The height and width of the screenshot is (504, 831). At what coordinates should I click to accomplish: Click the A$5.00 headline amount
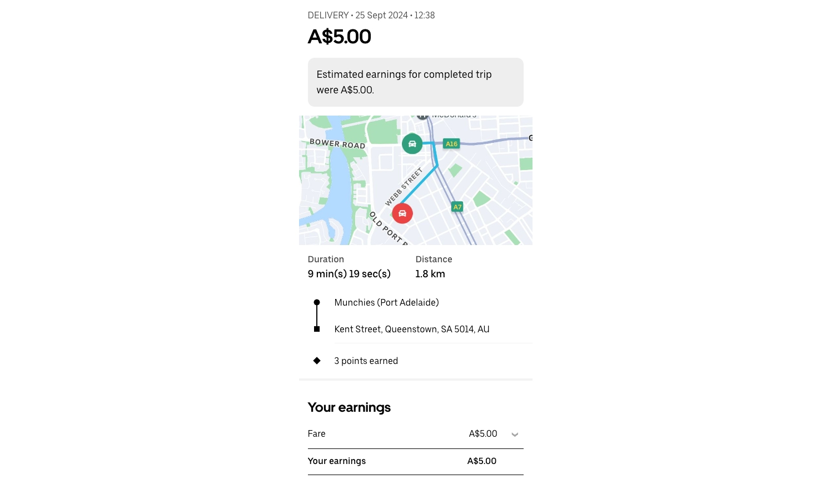339,37
